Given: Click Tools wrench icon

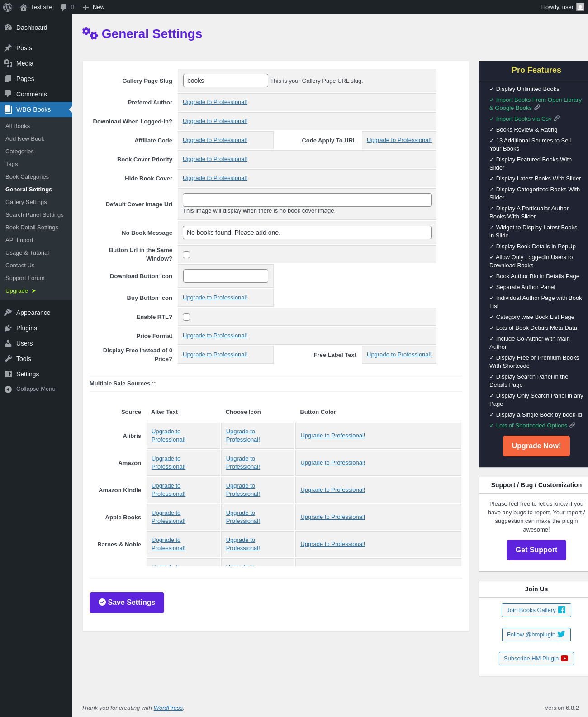Looking at the screenshot, I should [8, 359].
